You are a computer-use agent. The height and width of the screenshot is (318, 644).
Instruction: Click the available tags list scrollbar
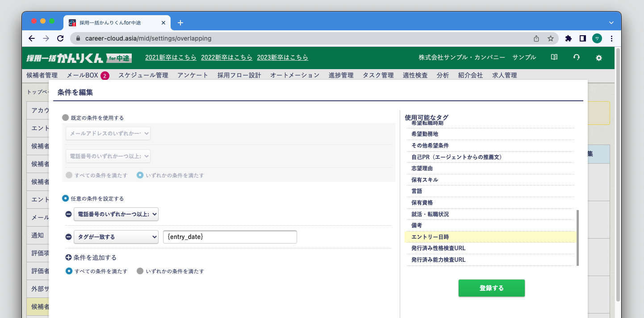click(578, 238)
